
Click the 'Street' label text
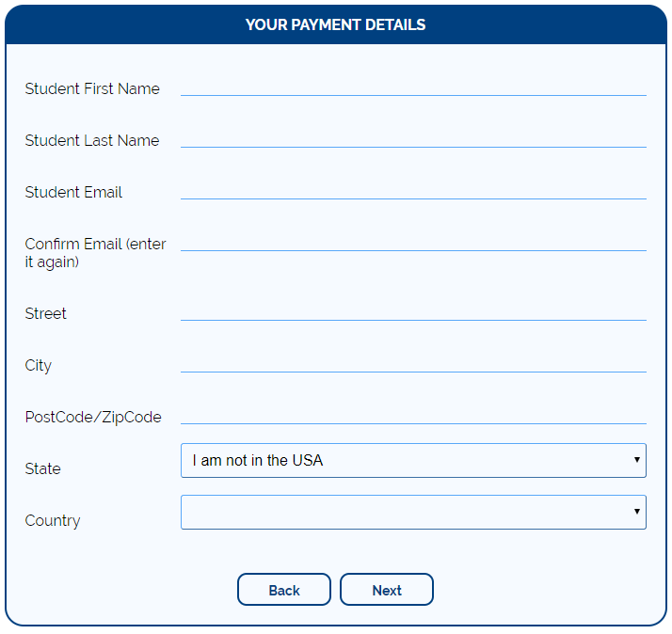tap(46, 314)
